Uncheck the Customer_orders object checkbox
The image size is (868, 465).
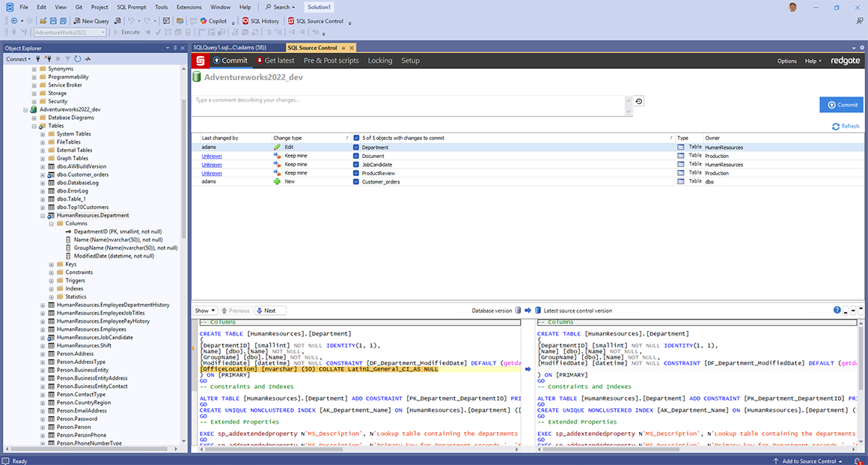coord(356,181)
